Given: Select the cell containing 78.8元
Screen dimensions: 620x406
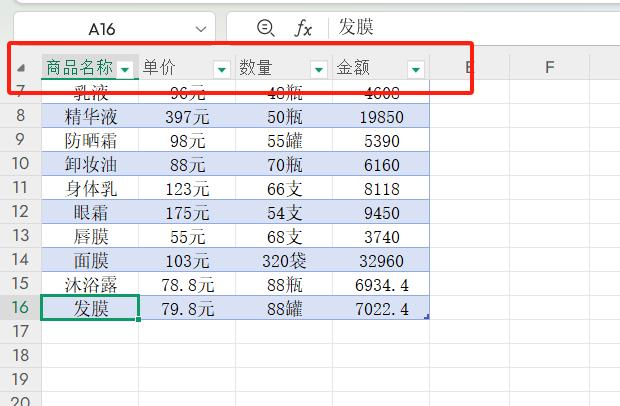Looking at the screenshot, I should click(187, 284).
